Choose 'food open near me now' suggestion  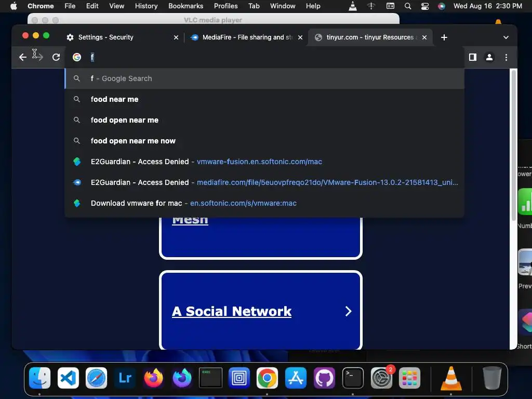click(x=264, y=140)
